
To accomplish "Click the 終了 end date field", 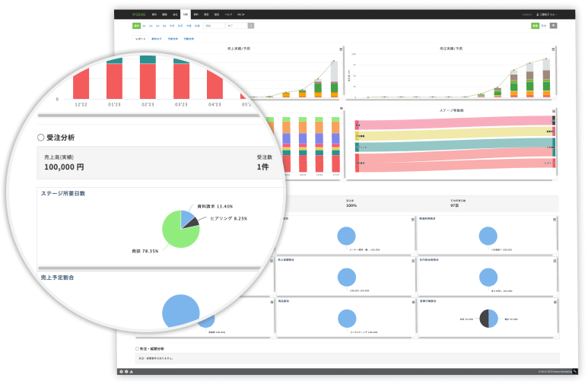I will (237, 26).
